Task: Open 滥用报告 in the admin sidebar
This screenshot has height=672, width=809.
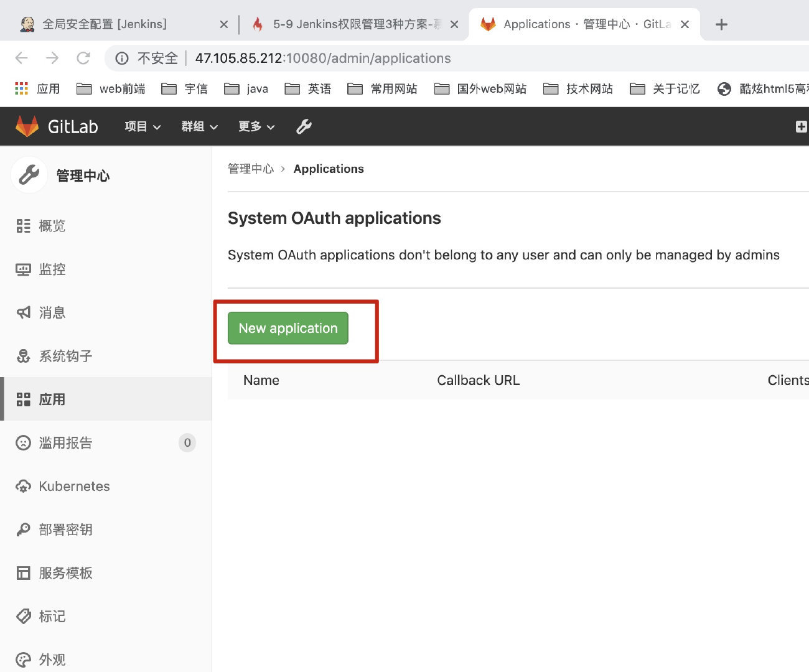Action: (106, 443)
